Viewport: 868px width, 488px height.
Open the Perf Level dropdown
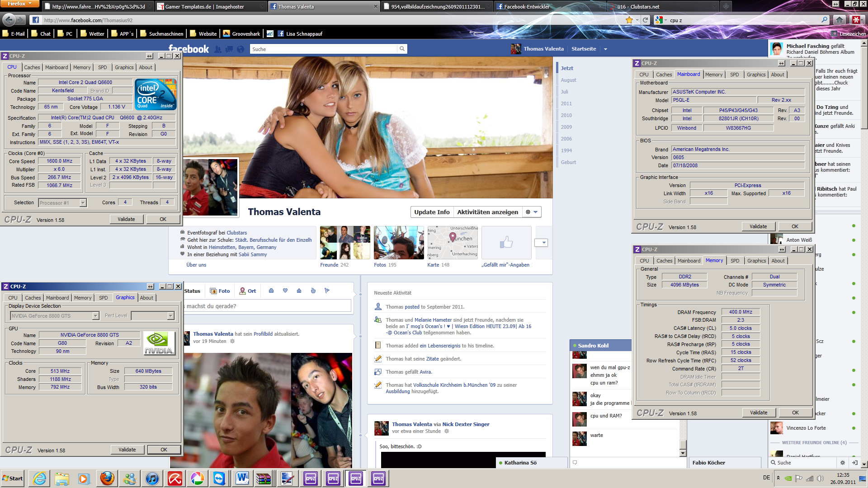[170, 316]
